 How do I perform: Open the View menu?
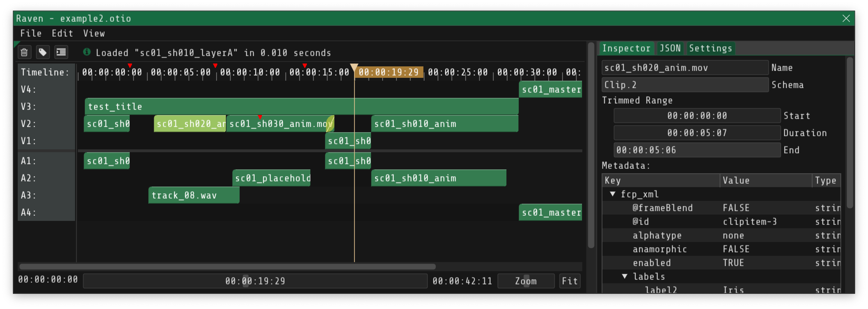[94, 33]
